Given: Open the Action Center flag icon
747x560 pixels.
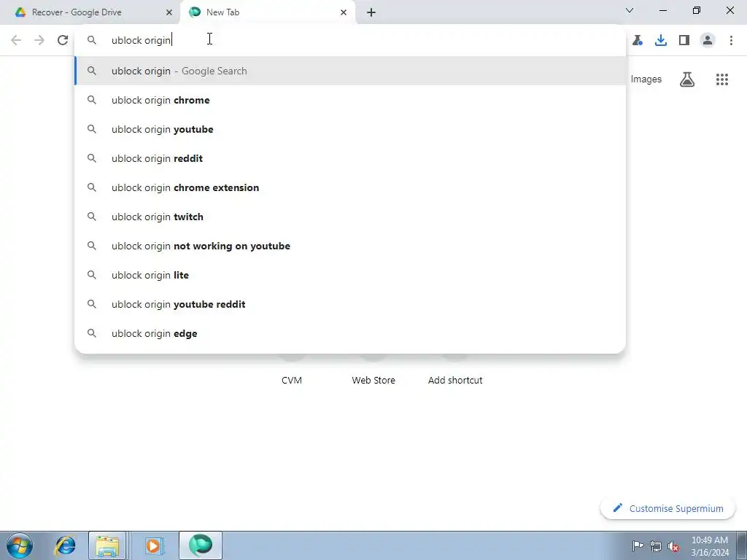Looking at the screenshot, I should [638, 546].
